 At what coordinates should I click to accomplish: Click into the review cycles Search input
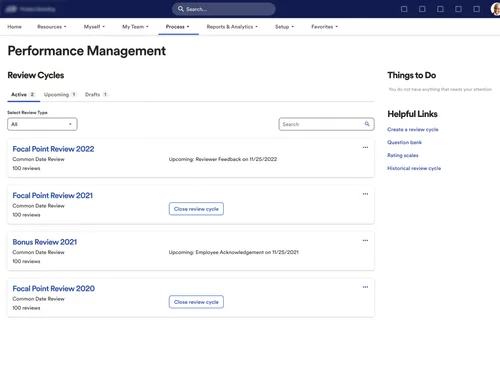(326, 124)
